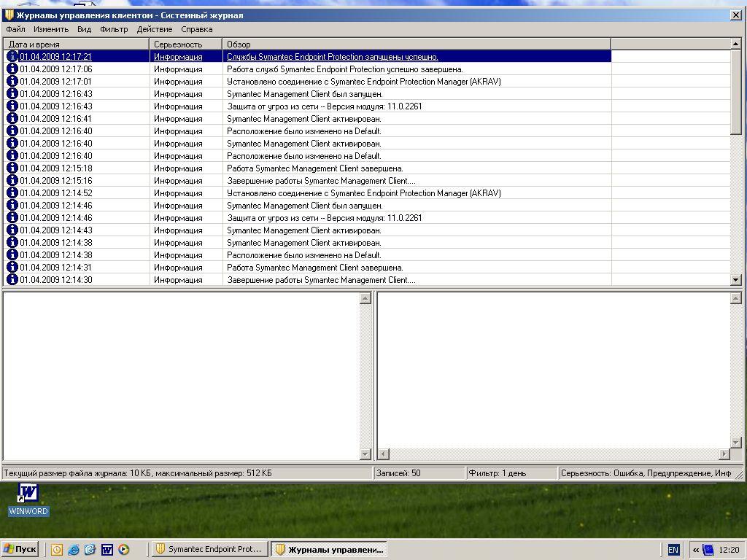This screenshot has height=560, width=747.
Task: Click info icon of 12:16:43 'был запущен' row
Action: click(x=12, y=93)
